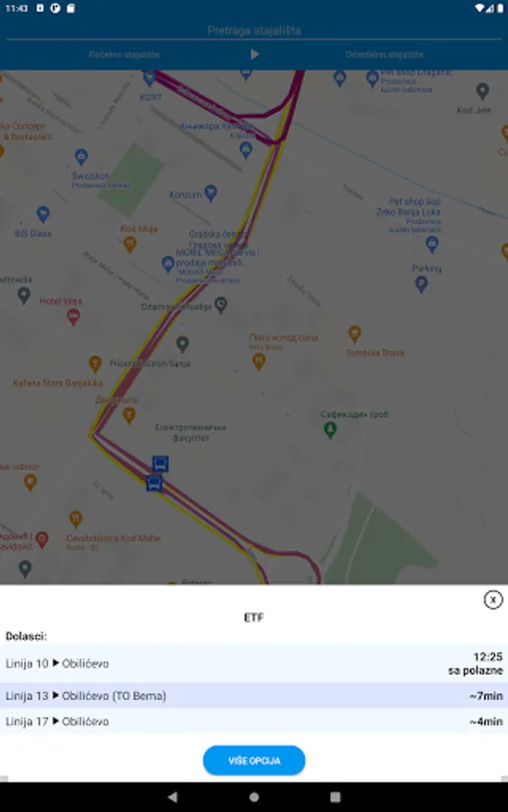Screen dimensions: 508x812
Task: Tap the play arrow between stop fields
Action: tap(254, 54)
